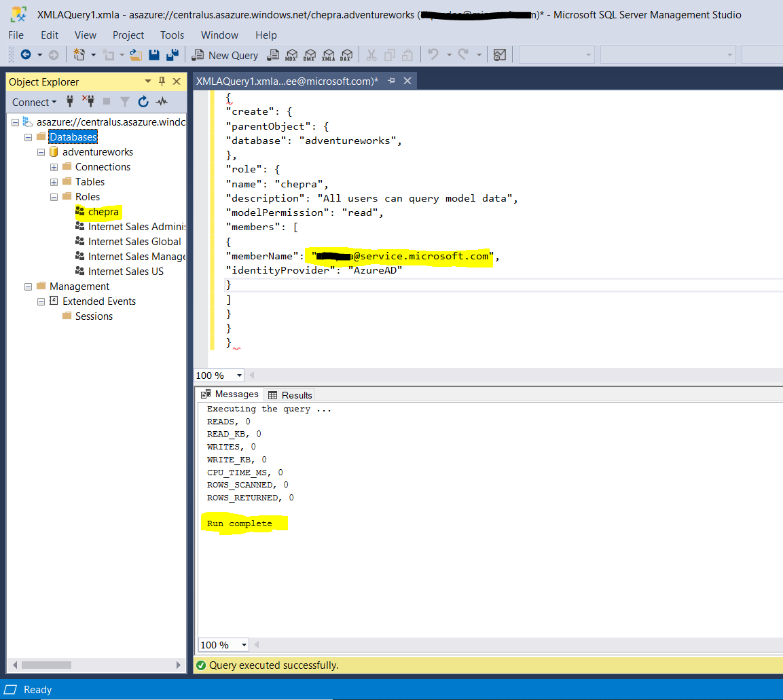The width and height of the screenshot is (783, 700).
Task: Click the Object Explorer horizontal scrollbar thumb
Action: (x=46, y=665)
